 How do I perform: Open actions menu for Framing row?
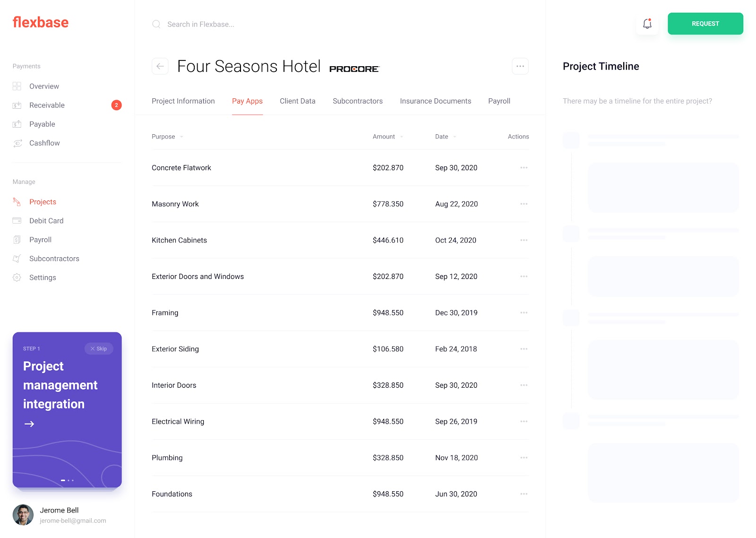(524, 312)
